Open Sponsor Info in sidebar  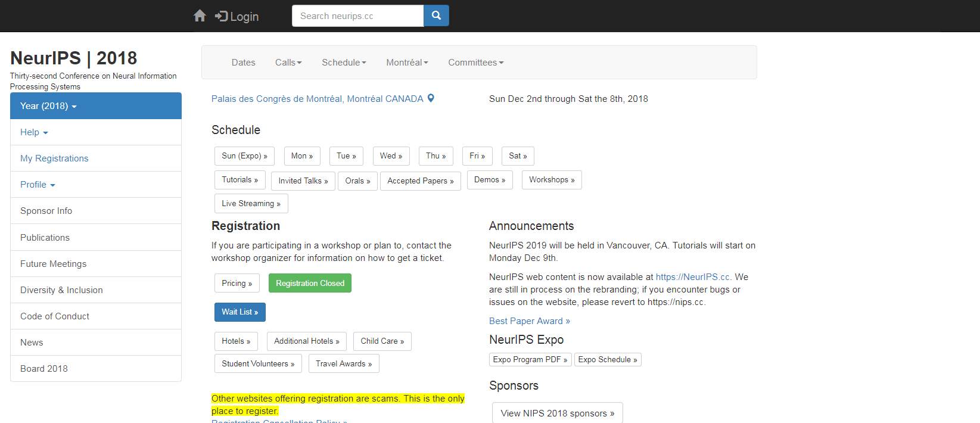(x=96, y=211)
